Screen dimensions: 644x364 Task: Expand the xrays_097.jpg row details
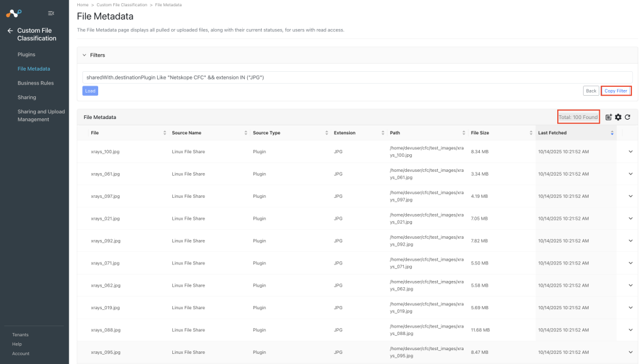(x=630, y=196)
